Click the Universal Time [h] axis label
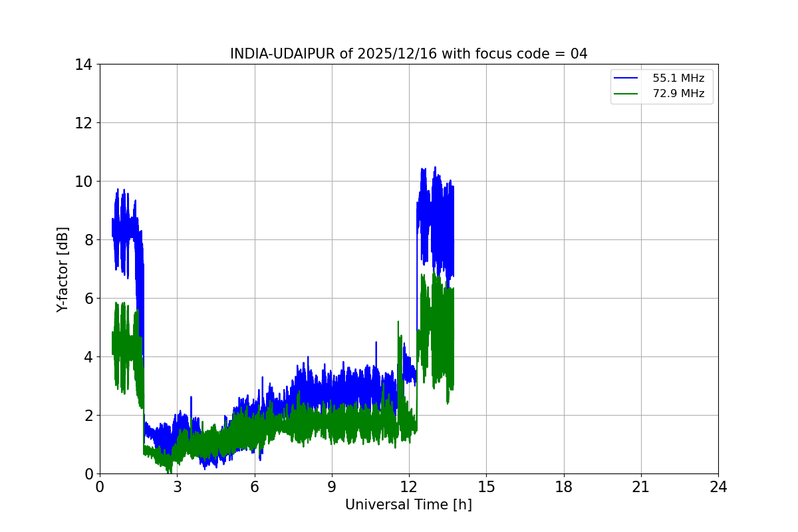Viewport: 798px width, 532px height. [x=408, y=505]
